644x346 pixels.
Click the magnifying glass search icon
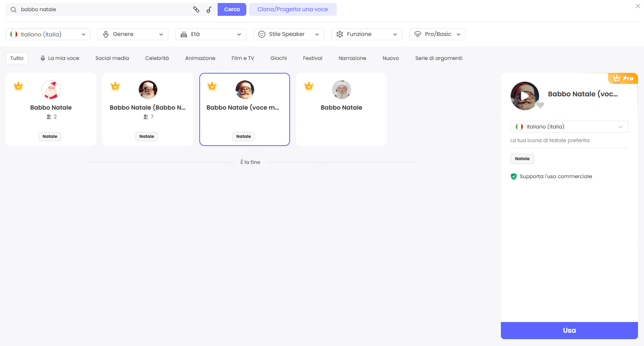(x=14, y=9)
